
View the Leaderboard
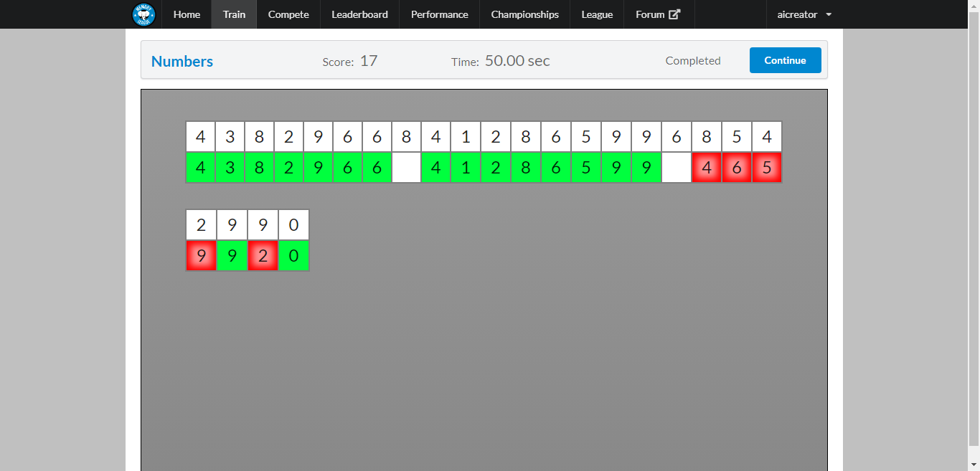pyautogui.click(x=359, y=14)
